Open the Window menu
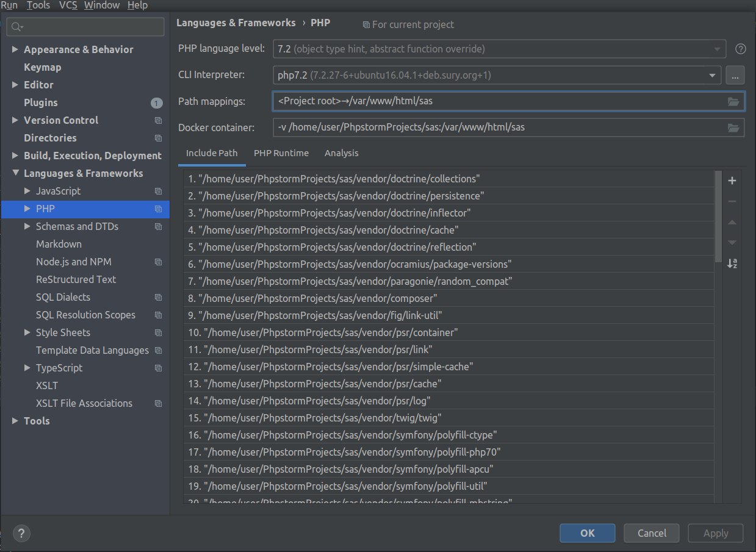 [102, 5]
